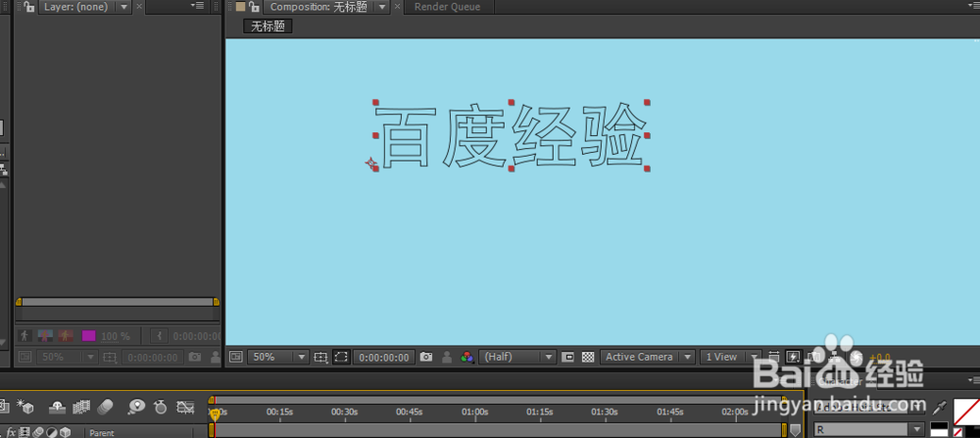Open the 50% magnification dropdown in Composition viewer
980x438 pixels.
tap(278, 357)
